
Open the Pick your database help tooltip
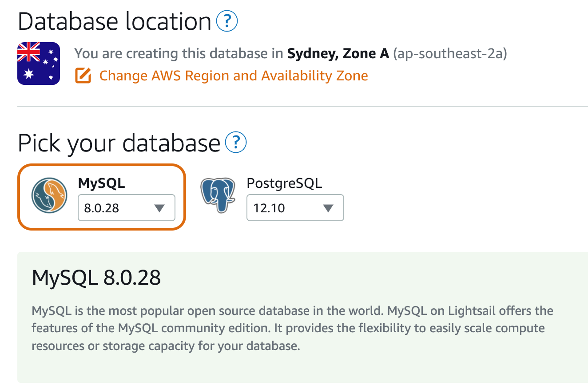tap(237, 143)
